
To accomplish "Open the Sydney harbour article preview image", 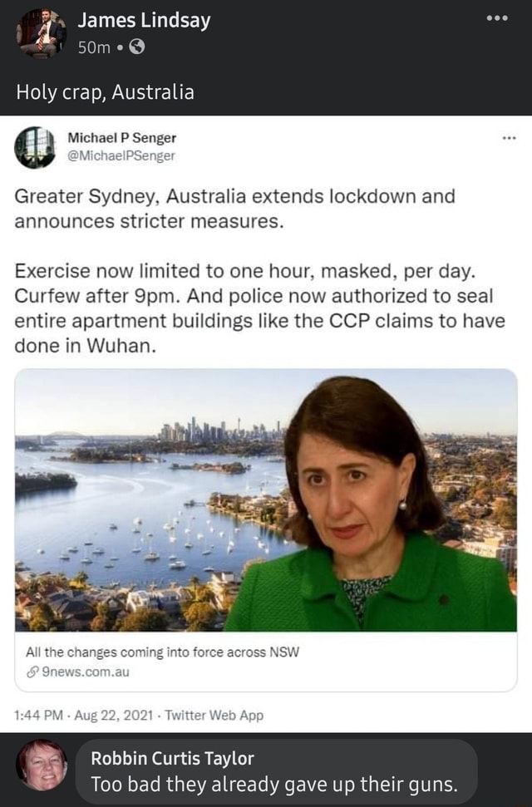I will tap(266, 500).
